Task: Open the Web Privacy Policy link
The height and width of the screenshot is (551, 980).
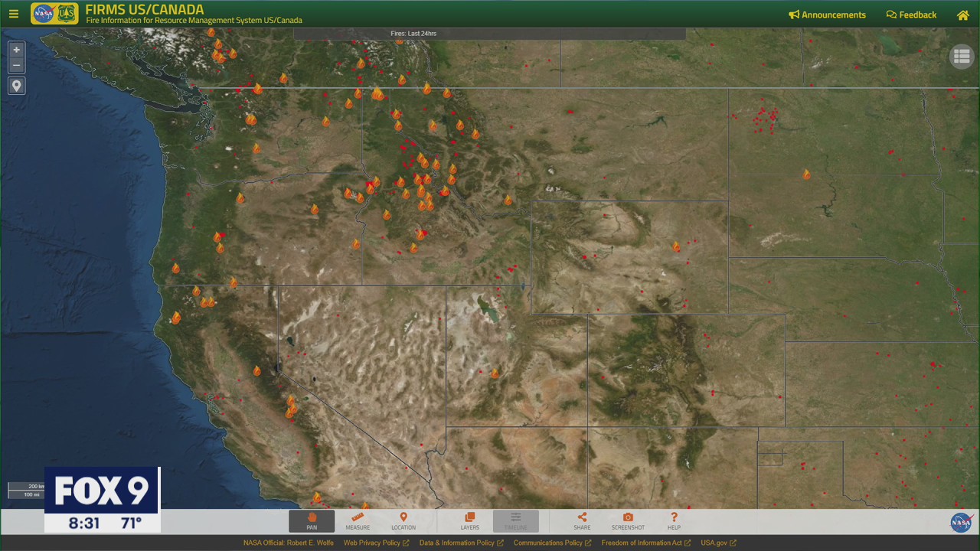Action: point(372,542)
